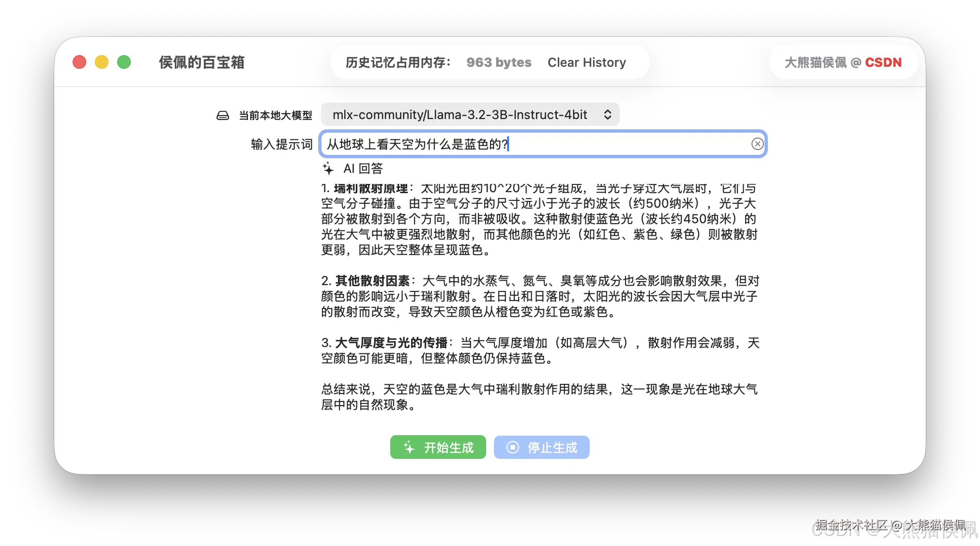This screenshot has width=980, height=546.
Task: Click the printer icon beside 当前本地大模型
Action: point(223,115)
